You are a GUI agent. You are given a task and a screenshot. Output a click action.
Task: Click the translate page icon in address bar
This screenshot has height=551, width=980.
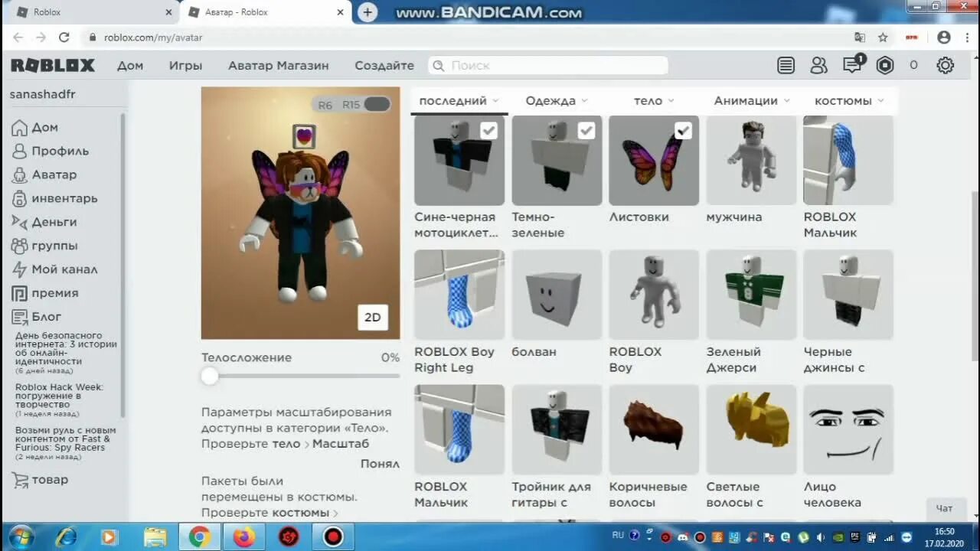coord(860,37)
